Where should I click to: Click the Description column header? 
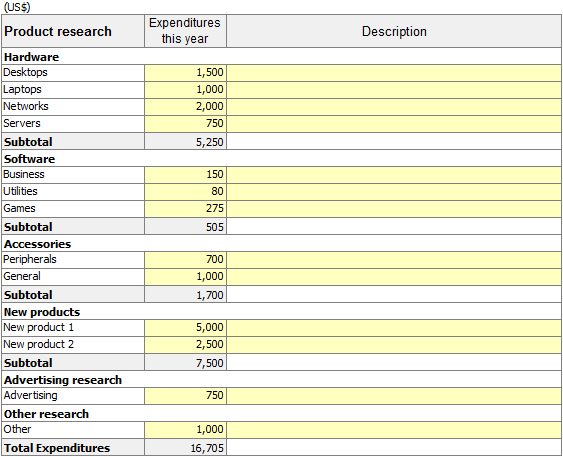point(394,31)
